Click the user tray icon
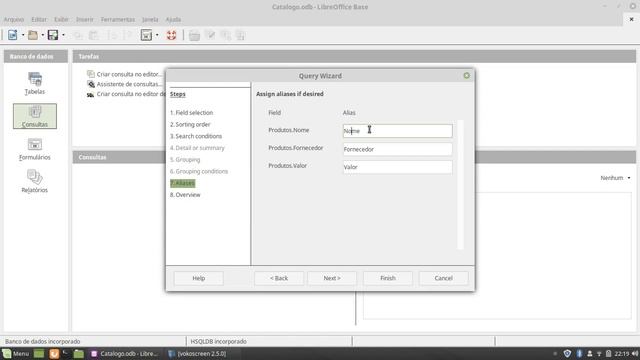The height and width of the screenshot is (360, 640). point(589,354)
